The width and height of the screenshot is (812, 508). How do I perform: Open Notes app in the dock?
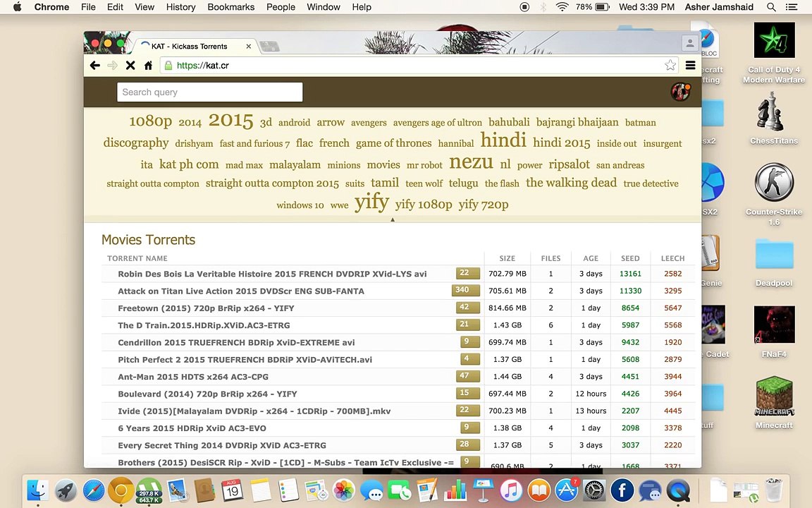click(x=260, y=490)
